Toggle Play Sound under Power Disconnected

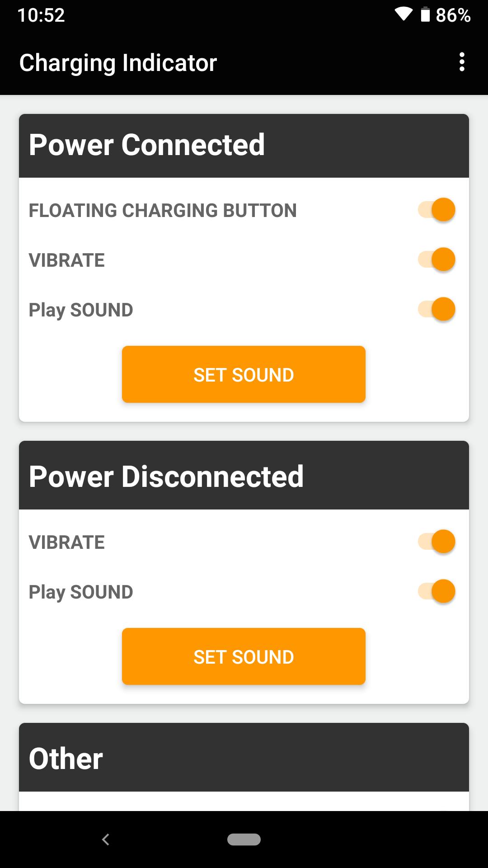tap(436, 591)
